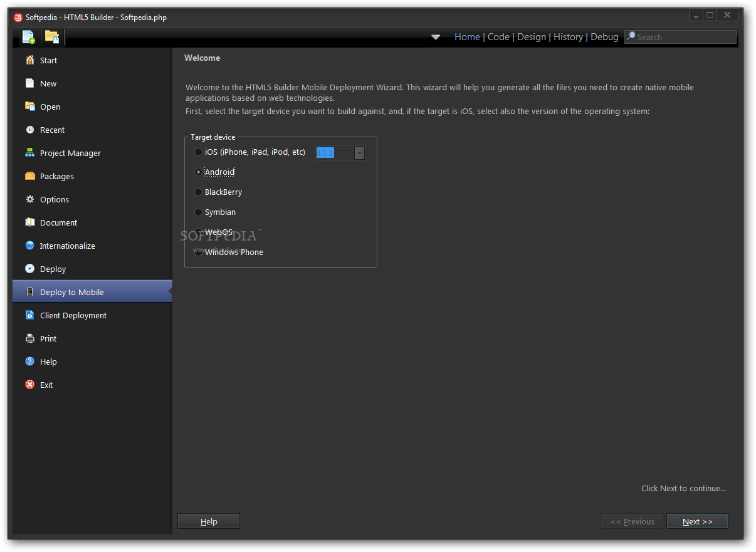Click the Next >> button
The width and height of the screenshot is (756, 552).
point(698,521)
